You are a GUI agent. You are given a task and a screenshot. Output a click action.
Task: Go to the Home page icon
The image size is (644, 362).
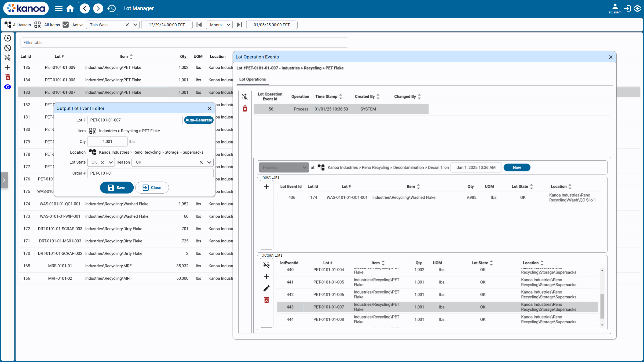[70, 8]
